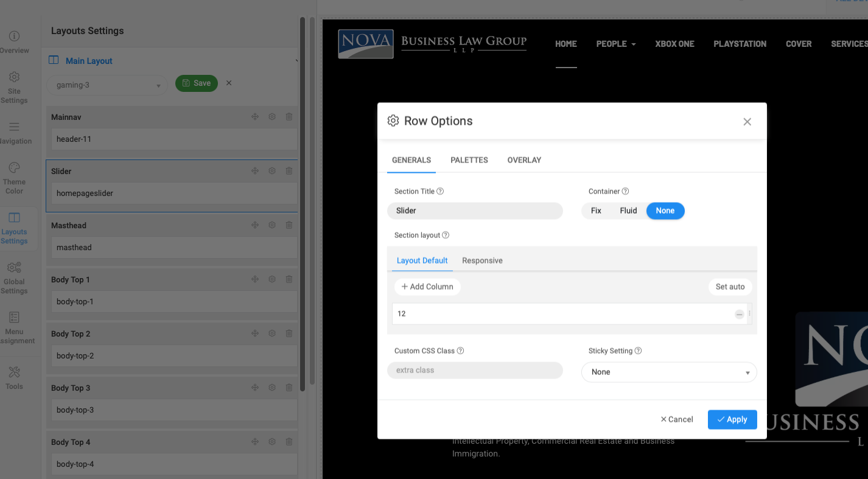Image resolution: width=868 pixels, height=479 pixels.
Task: Expand PEOPLE menu in site navigation
Action: tap(615, 44)
